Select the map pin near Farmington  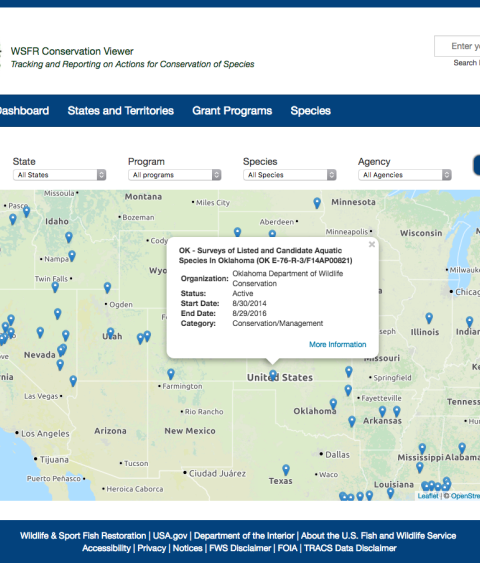(x=171, y=374)
